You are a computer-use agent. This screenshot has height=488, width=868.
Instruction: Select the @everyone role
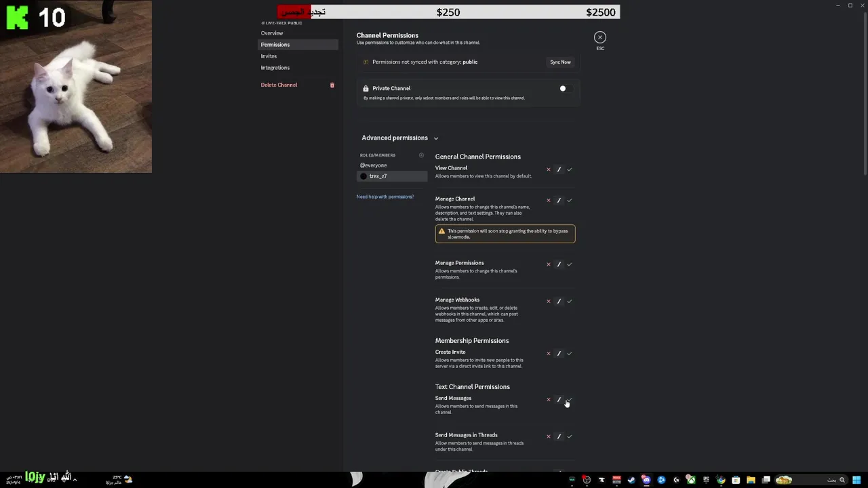click(x=393, y=165)
